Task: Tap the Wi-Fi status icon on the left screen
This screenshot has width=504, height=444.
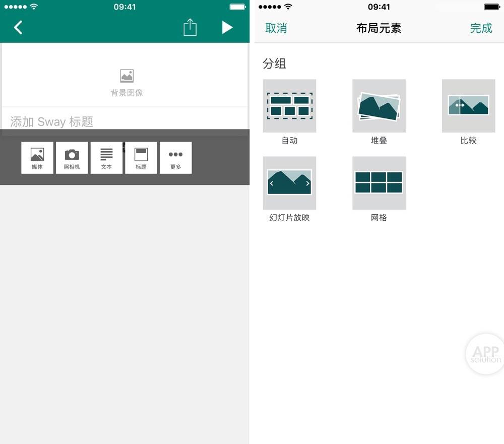Action: [34, 7]
